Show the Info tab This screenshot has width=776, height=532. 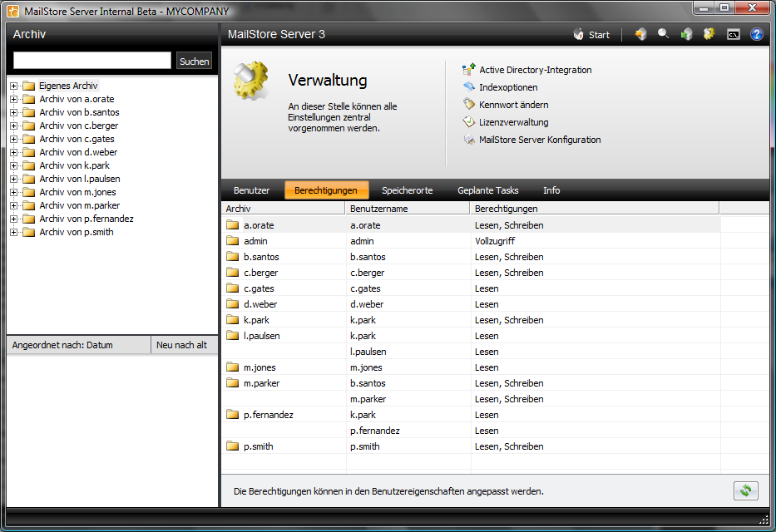click(x=551, y=190)
